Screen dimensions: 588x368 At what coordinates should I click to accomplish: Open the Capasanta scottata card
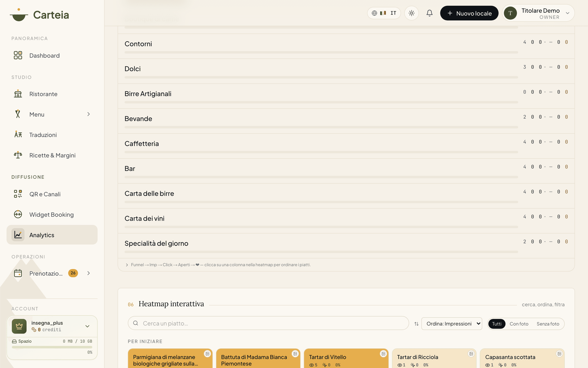click(x=522, y=358)
